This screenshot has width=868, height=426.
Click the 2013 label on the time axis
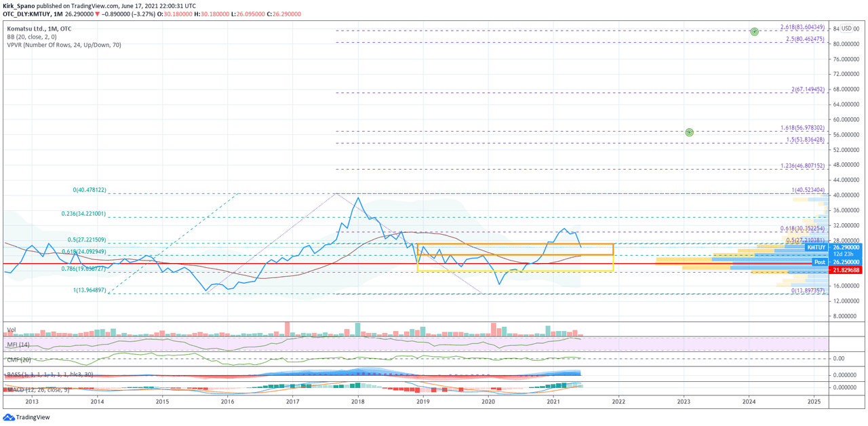coord(31,402)
